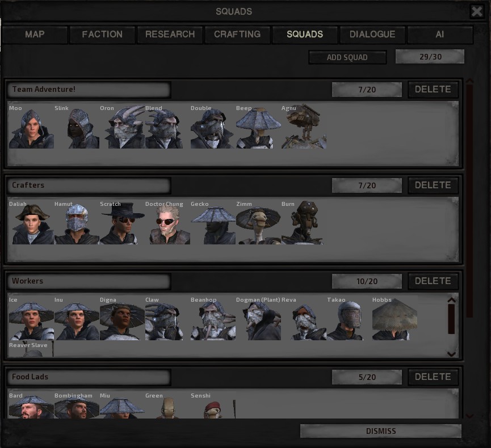Select Gecko's character portrait

tap(213, 222)
